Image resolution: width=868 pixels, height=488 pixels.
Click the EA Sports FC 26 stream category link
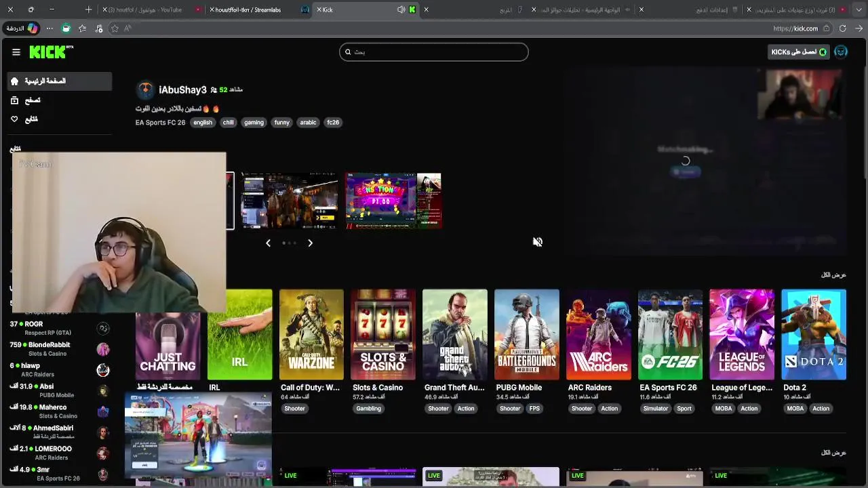(x=160, y=123)
